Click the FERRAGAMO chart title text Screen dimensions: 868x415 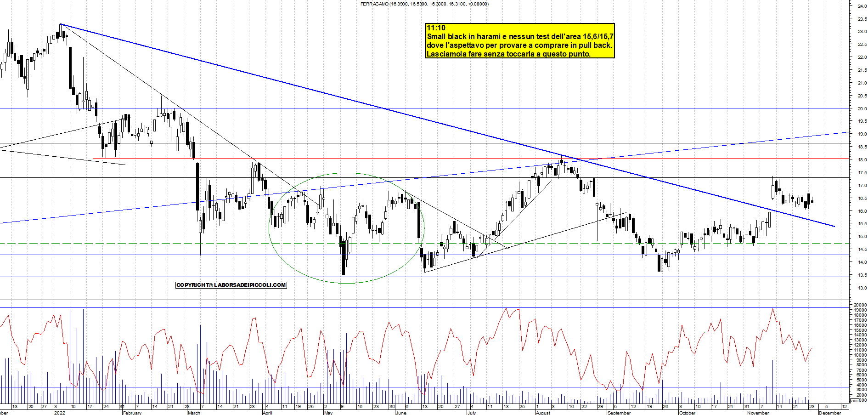point(424,4)
